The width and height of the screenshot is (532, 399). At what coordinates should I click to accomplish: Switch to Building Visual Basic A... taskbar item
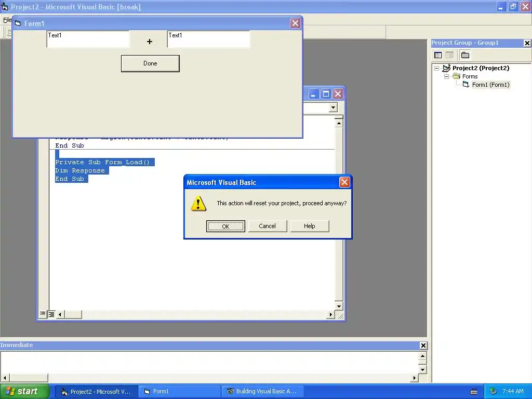tap(262, 392)
